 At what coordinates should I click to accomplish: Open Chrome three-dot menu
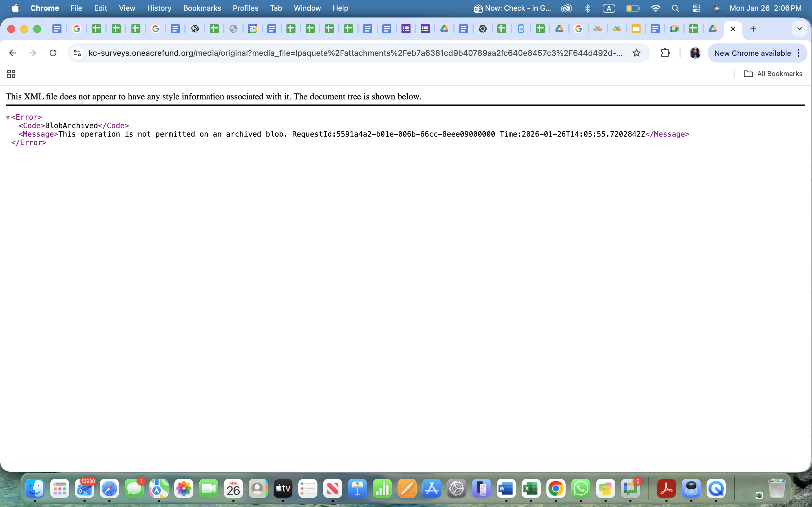click(x=799, y=53)
